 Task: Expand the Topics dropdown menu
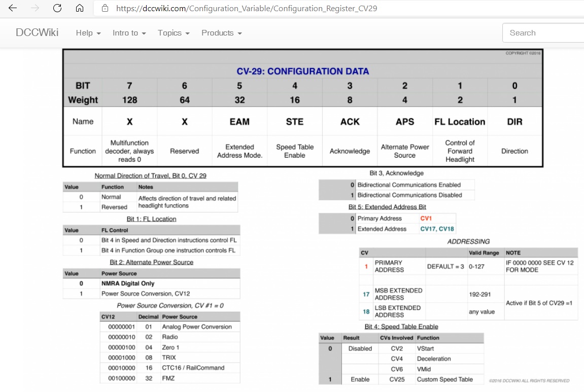tap(174, 33)
